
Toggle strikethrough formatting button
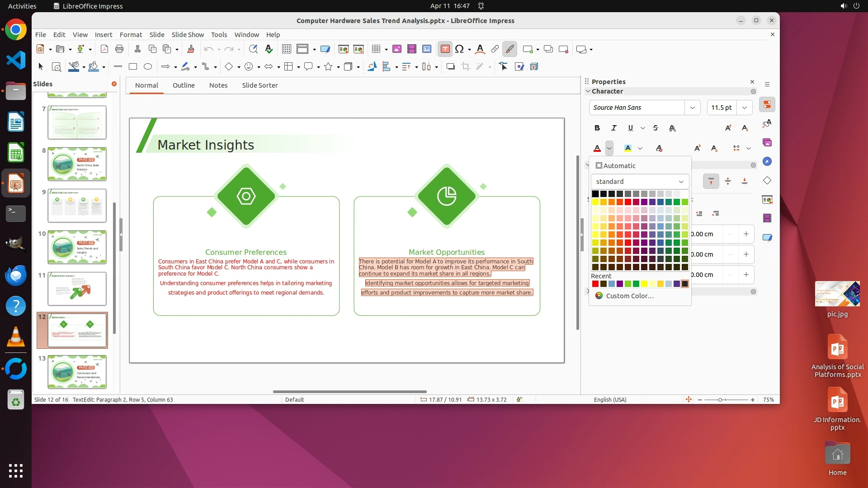tap(656, 128)
